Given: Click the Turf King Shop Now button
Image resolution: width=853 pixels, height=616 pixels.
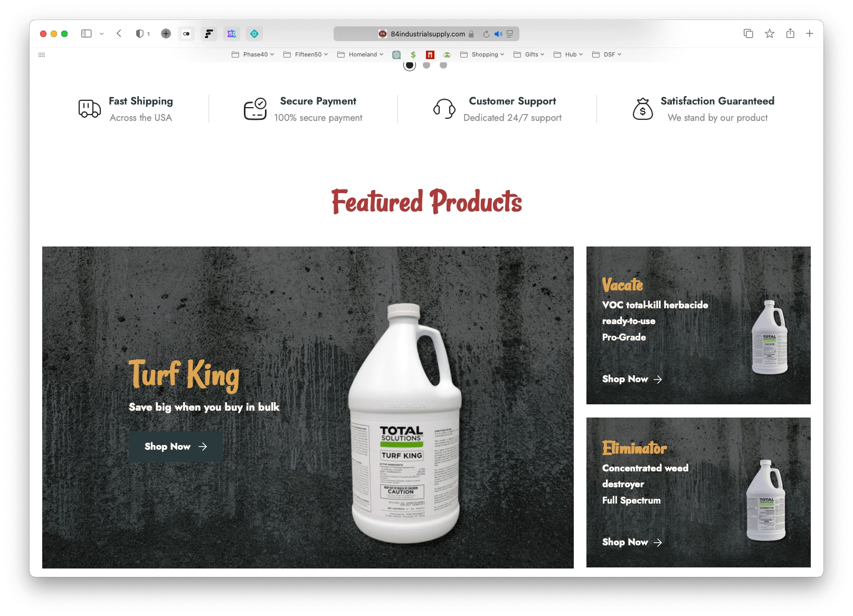Looking at the screenshot, I should [x=176, y=447].
